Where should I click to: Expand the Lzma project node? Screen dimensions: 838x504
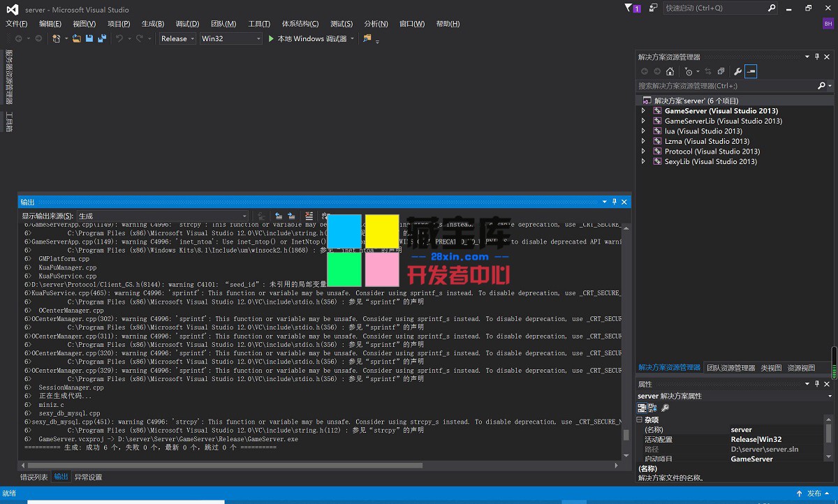point(644,141)
